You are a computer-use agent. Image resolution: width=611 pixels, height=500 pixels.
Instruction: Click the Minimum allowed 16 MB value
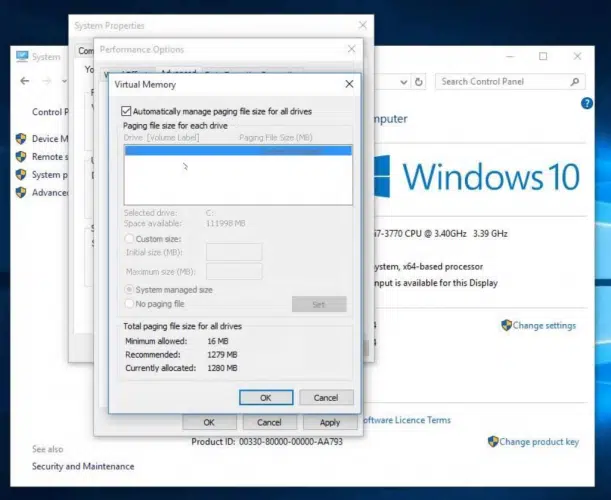pyautogui.click(x=218, y=341)
